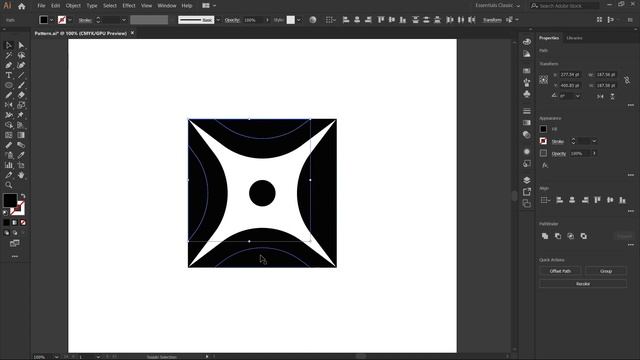Open stroke color dropdown in control bar
The width and height of the screenshot is (640, 360).
[x=70, y=20]
